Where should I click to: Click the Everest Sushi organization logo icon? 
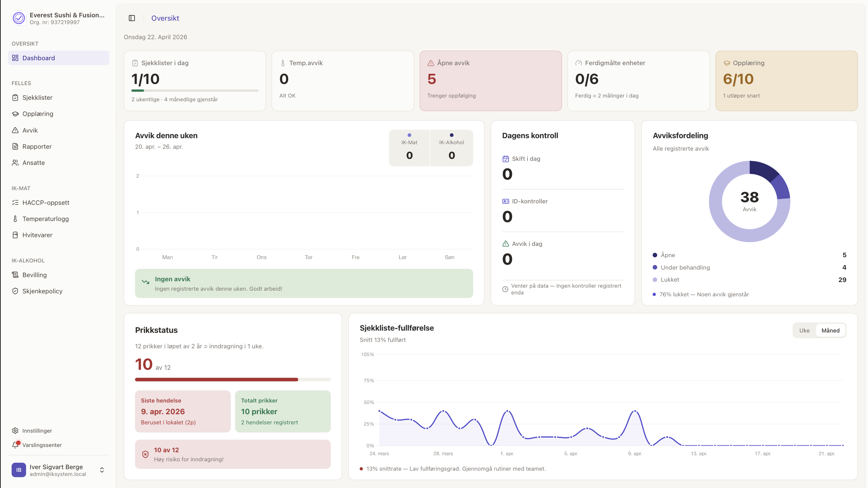(x=18, y=18)
